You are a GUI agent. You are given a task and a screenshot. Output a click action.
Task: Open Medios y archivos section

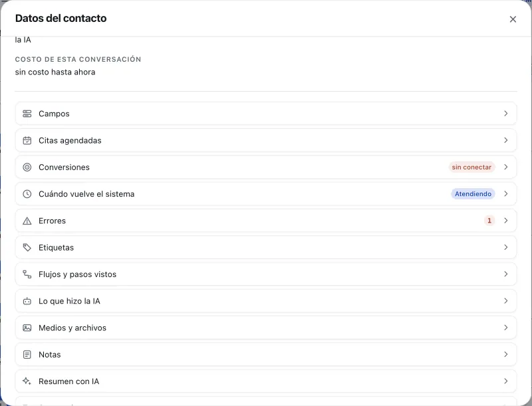[266, 328]
